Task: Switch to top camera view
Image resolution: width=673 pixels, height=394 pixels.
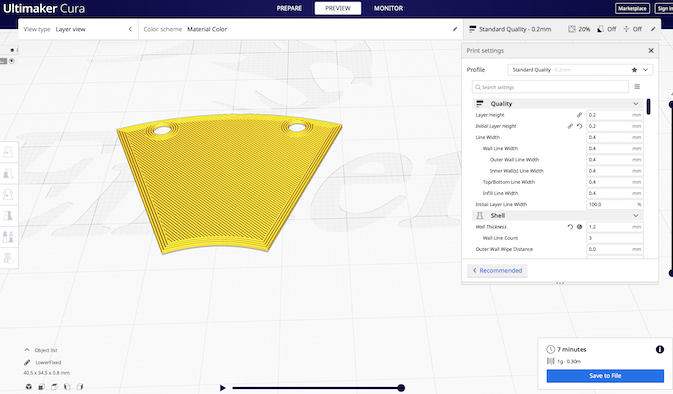Action: [55, 387]
